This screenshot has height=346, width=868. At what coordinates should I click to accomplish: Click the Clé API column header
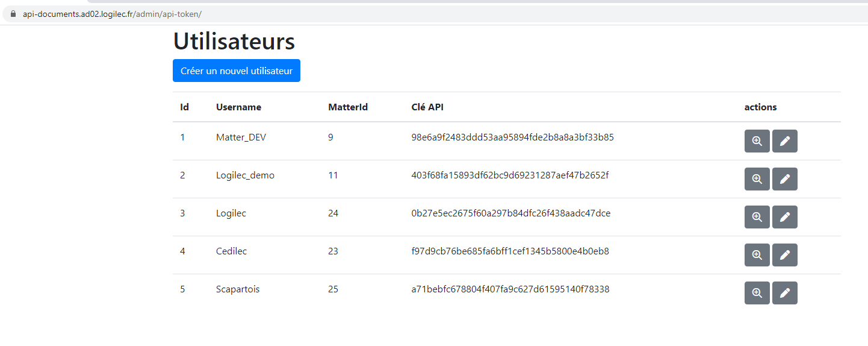tap(427, 107)
